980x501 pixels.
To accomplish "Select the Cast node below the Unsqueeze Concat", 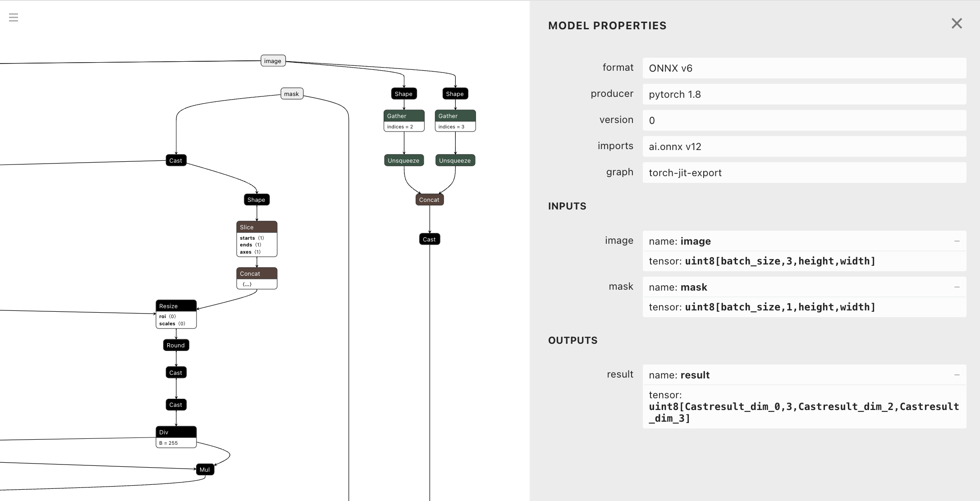I will [430, 239].
